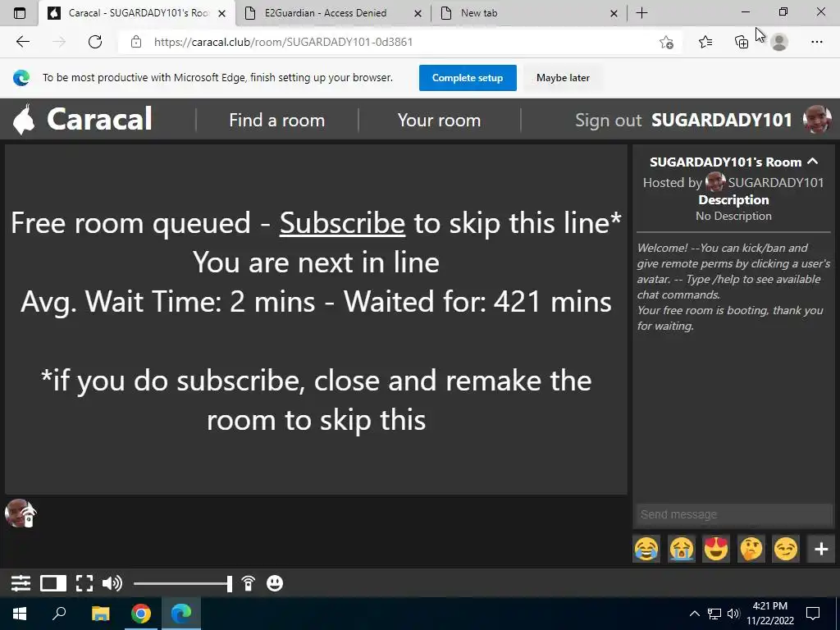Viewport: 840px width, 630px height.
Task: Open the tab actions menu icon
Action: coord(20,13)
